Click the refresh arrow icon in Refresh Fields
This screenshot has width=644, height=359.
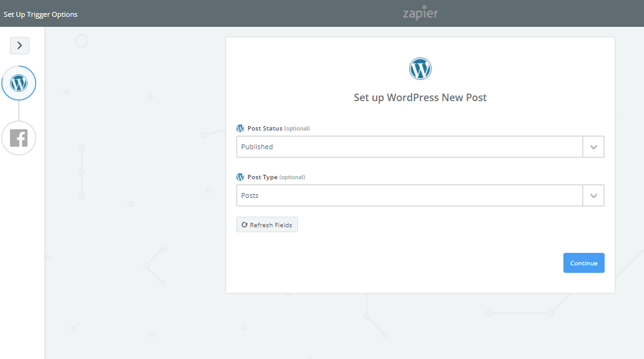coord(244,225)
